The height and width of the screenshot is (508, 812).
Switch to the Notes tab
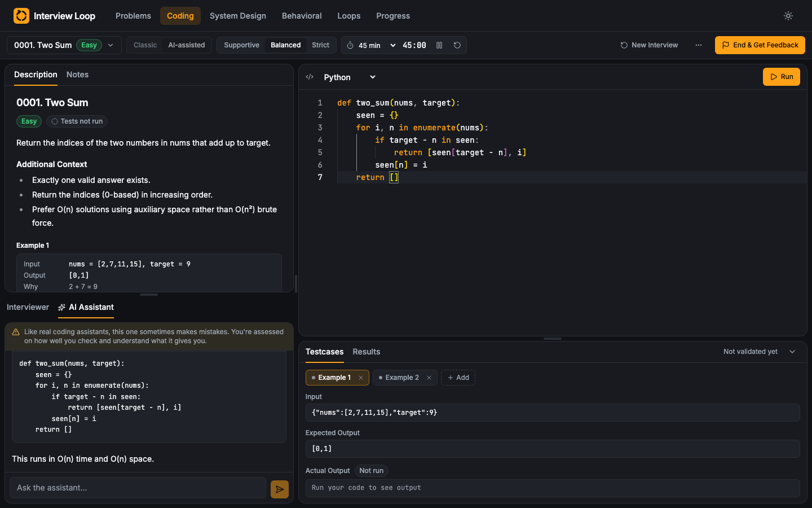[77, 75]
